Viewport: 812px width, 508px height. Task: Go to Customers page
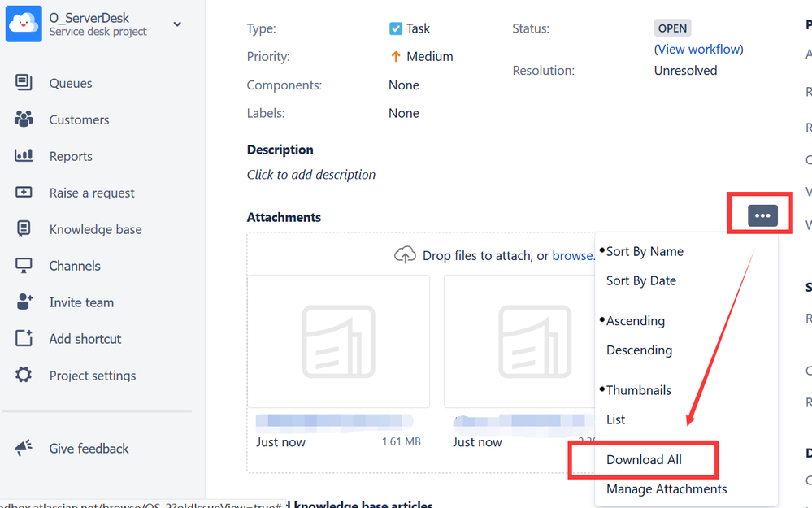(79, 119)
